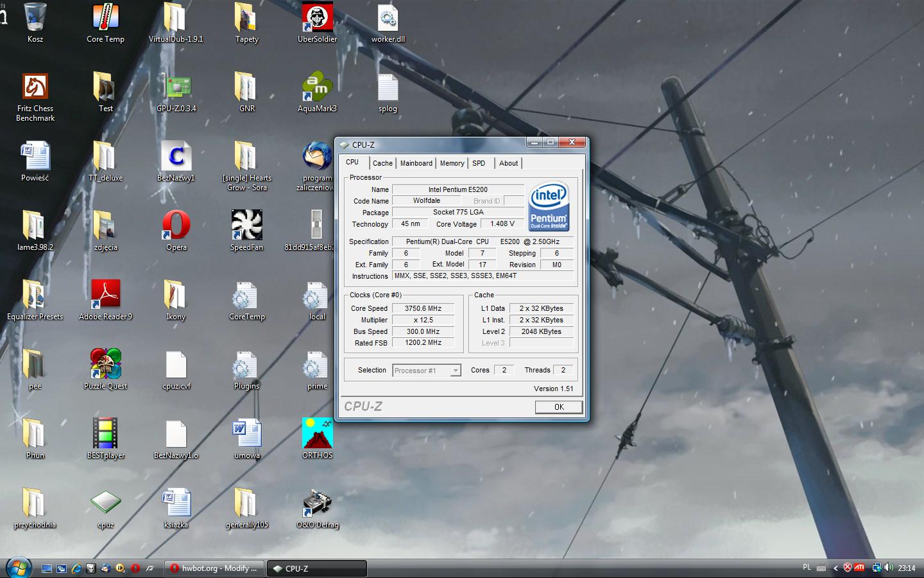Image resolution: width=924 pixels, height=578 pixels.
Task: Open the ATI tray icon
Action: (859, 567)
